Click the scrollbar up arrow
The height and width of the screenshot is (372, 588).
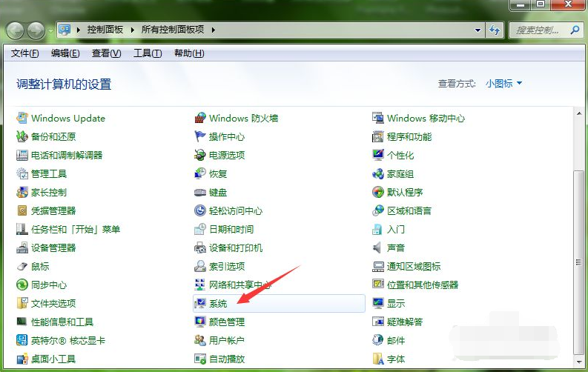578,113
